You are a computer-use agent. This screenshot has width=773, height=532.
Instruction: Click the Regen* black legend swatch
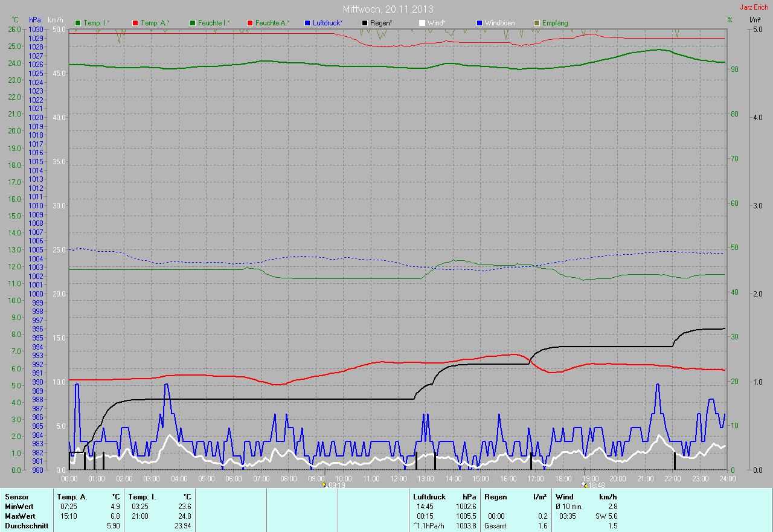point(365,23)
